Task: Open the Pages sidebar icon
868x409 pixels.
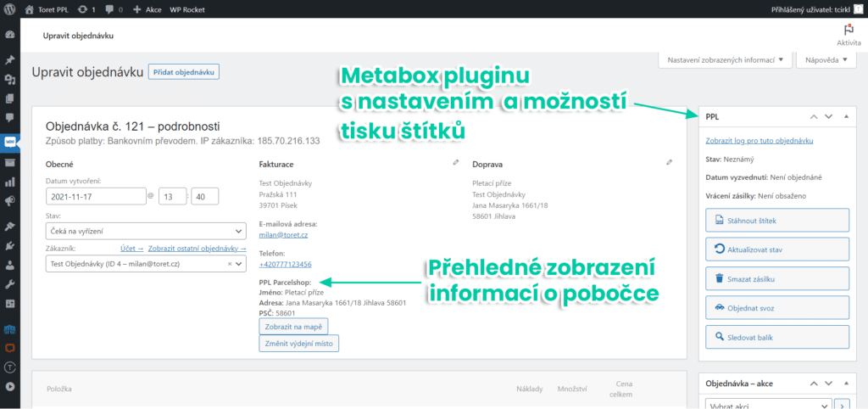Action: pos(9,98)
